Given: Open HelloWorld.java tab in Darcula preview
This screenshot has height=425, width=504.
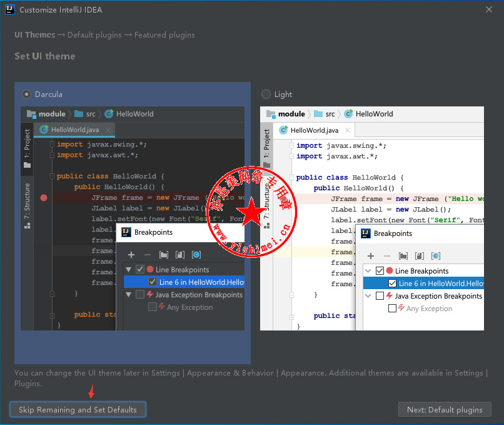Looking at the screenshot, I should pyautogui.click(x=74, y=130).
